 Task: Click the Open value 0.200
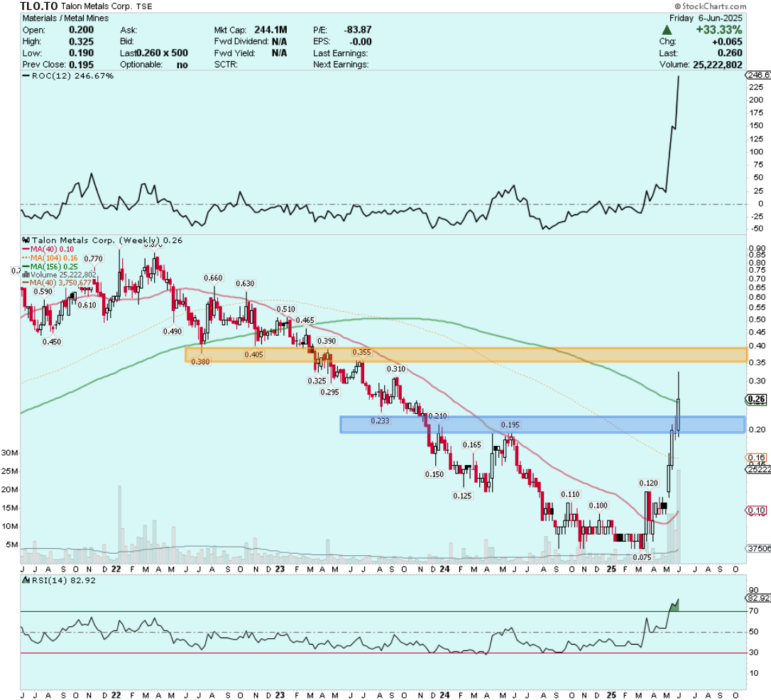[x=81, y=30]
